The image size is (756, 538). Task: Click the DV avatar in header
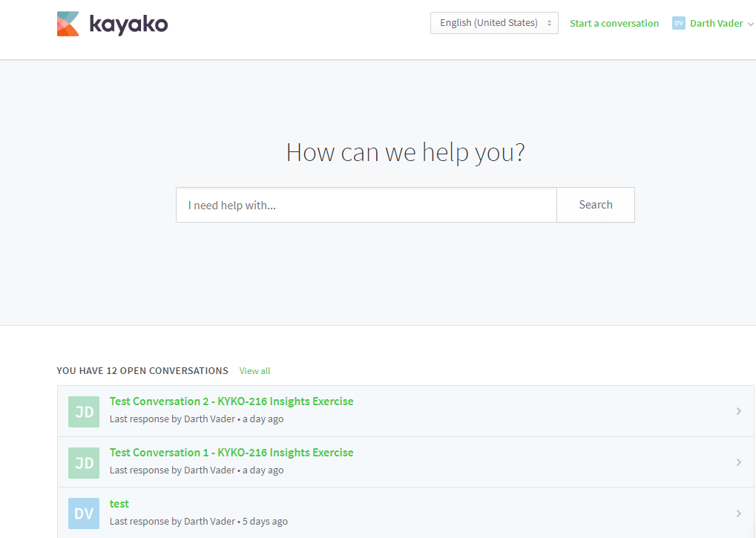678,23
